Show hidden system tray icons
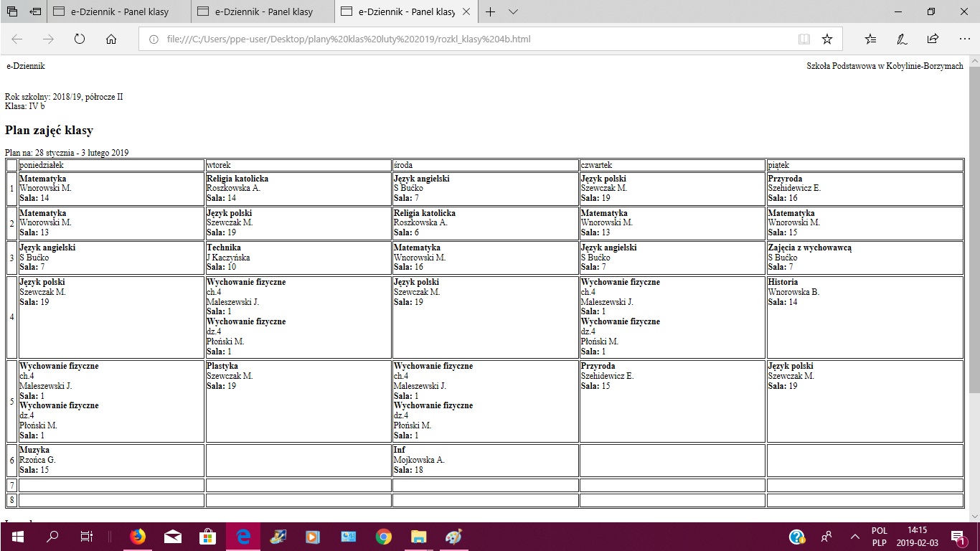 tap(854, 537)
